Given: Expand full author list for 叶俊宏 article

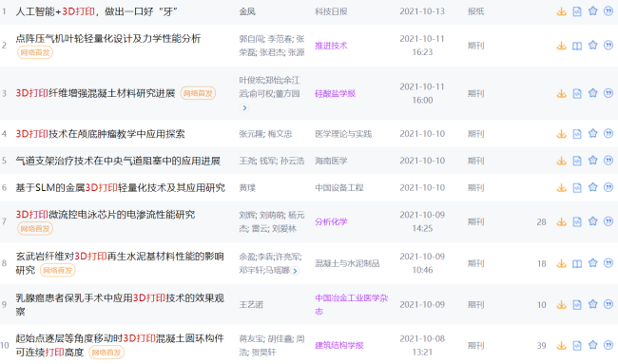Looking at the screenshot, I should (x=244, y=107).
